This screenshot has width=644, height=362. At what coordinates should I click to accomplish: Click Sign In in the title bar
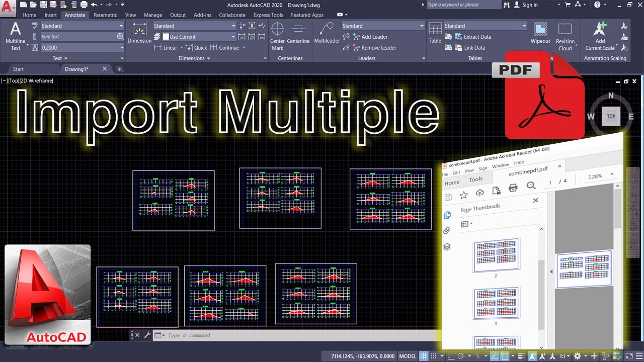pos(525,5)
